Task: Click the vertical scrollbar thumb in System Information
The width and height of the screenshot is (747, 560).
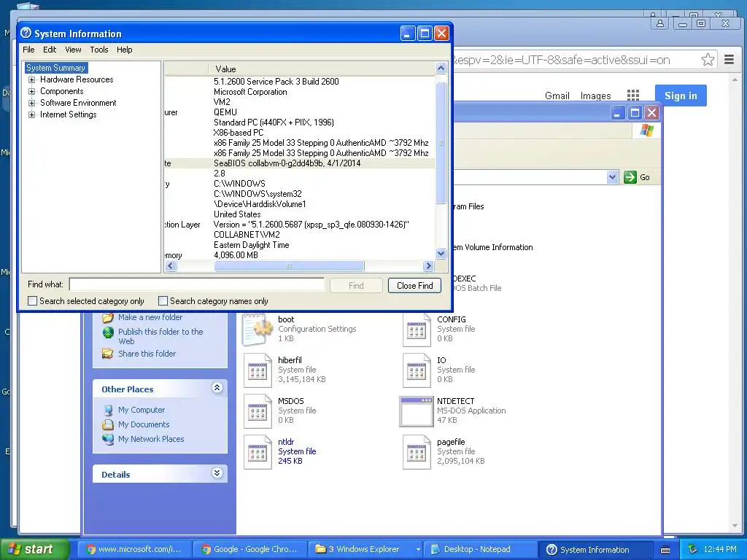Action: coord(441,143)
